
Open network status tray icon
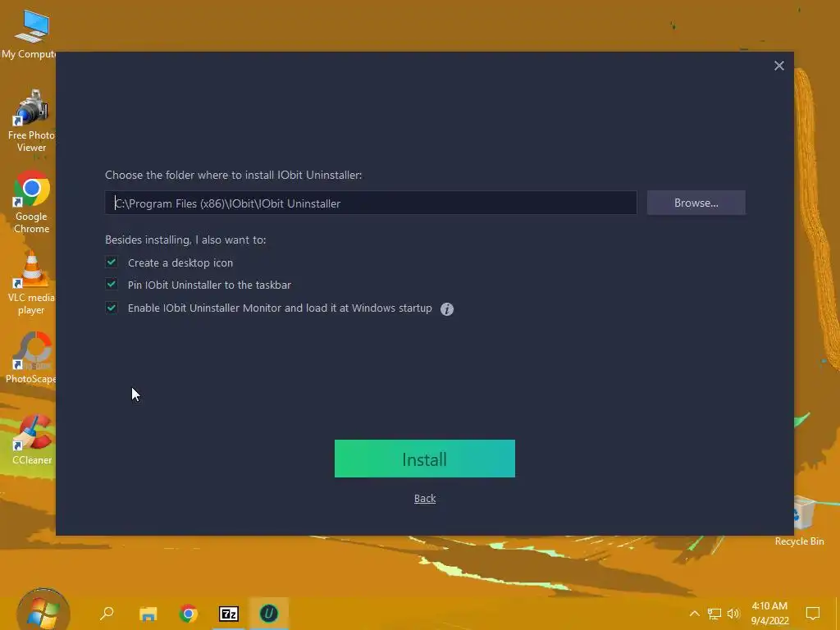(714, 614)
